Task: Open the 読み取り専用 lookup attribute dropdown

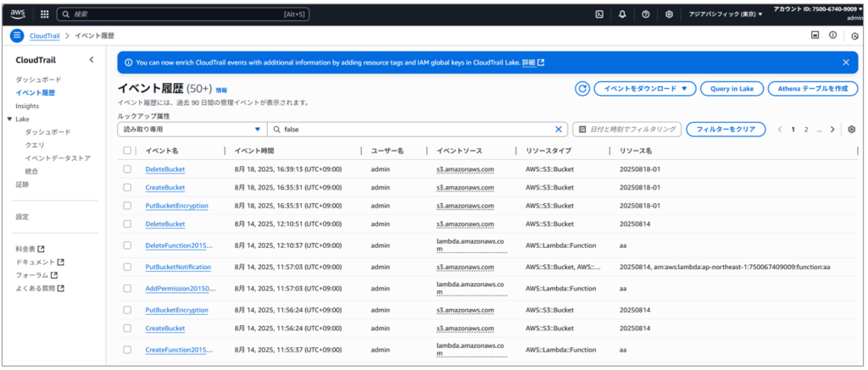Action: [192, 130]
